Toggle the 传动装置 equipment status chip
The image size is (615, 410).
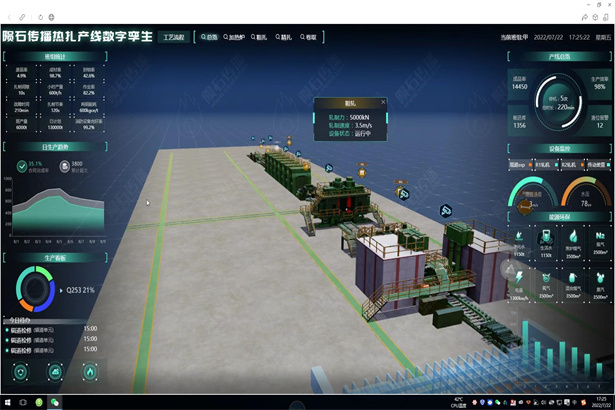[599, 165]
